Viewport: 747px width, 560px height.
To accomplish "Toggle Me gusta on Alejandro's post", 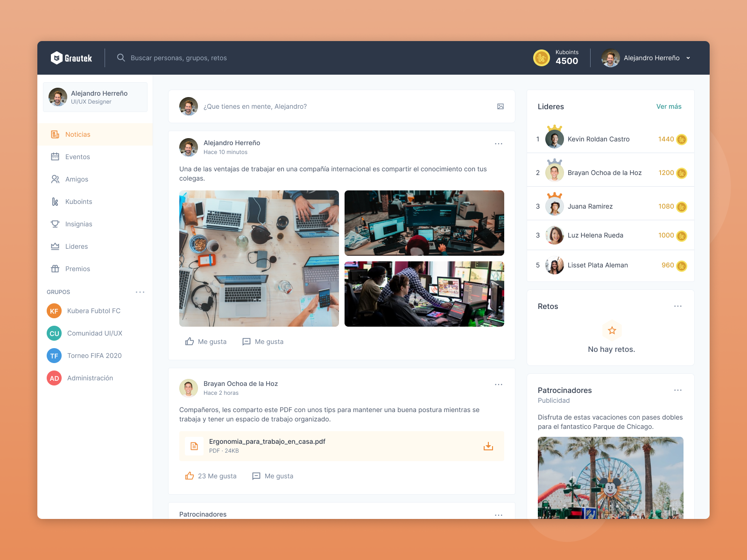I will click(205, 342).
